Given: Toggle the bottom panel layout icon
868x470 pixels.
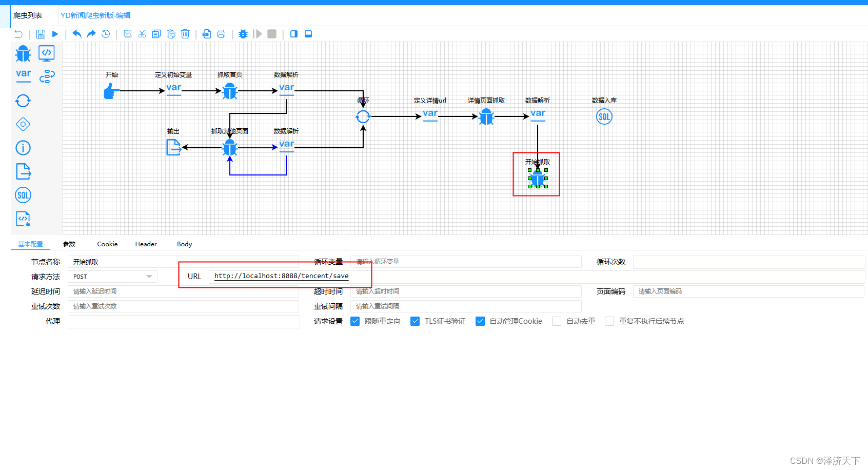Looking at the screenshot, I should point(308,34).
